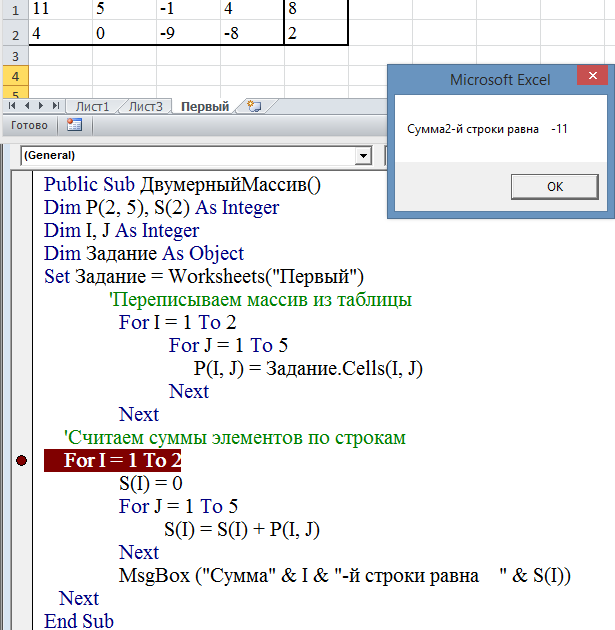Select cell containing 0 in row 2
This screenshot has width=615, height=630.
pos(124,33)
